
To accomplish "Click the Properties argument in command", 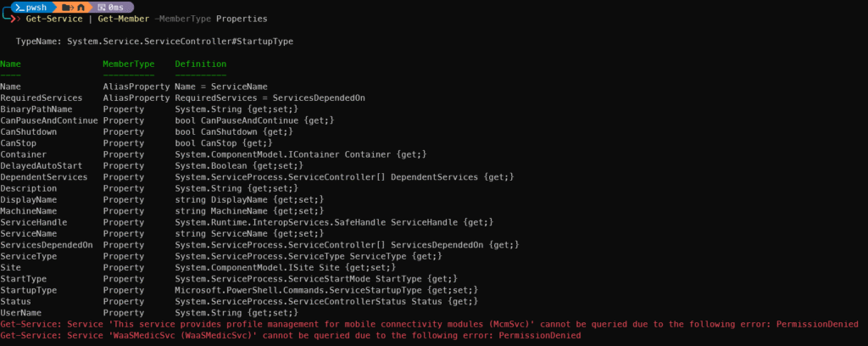I will tap(242, 19).
